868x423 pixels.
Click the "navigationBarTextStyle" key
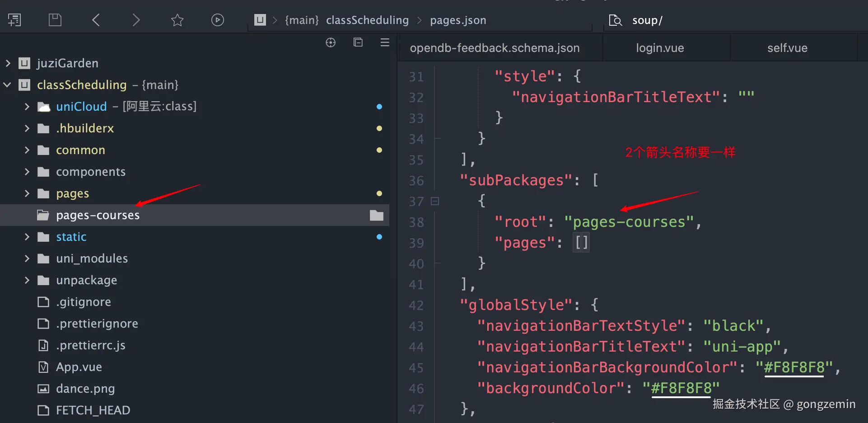(x=582, y=326)
